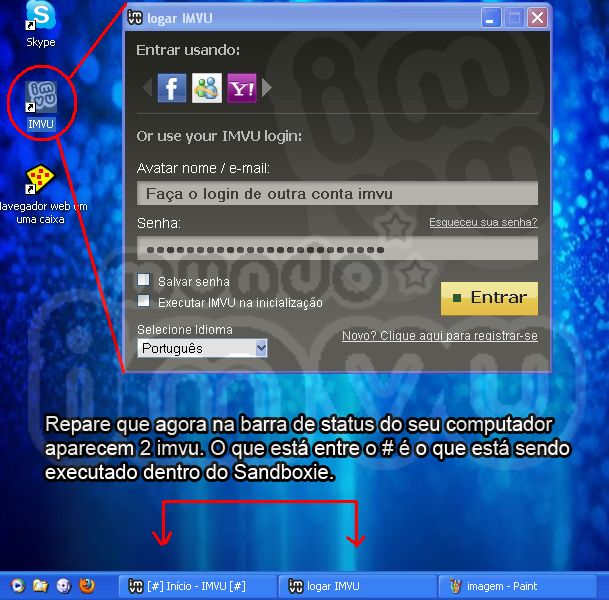The height and width of the screenshot is (600, 609).
Task: Launch Windows Media Player from quick launch
Action: click(x=18, y=586)
